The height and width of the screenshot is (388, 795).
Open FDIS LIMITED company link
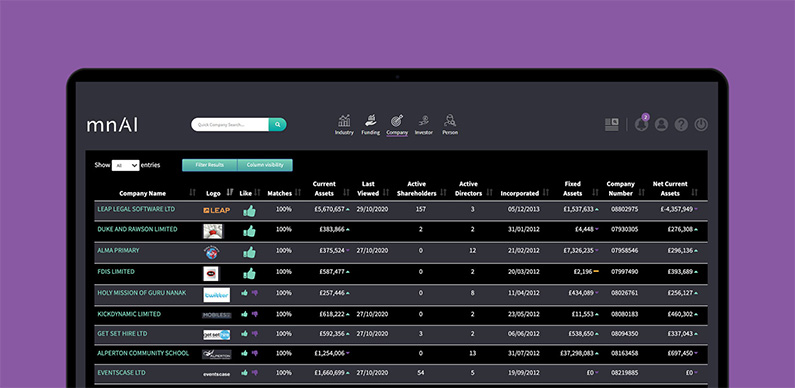(116, 272)
